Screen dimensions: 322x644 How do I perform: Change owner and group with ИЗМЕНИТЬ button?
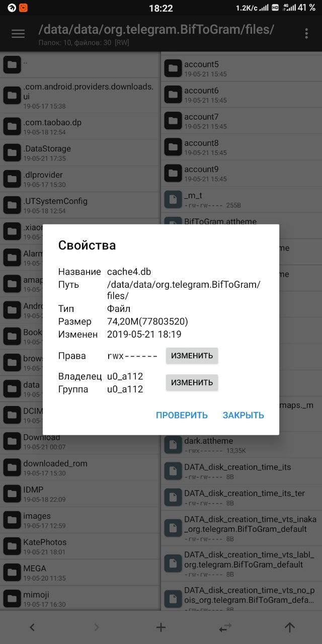click(x=192, y=382)
